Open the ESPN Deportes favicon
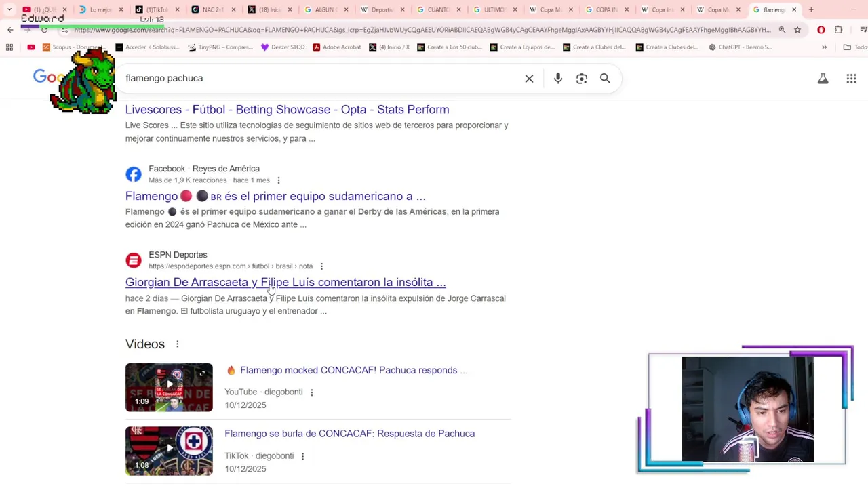 pos(134,260)
